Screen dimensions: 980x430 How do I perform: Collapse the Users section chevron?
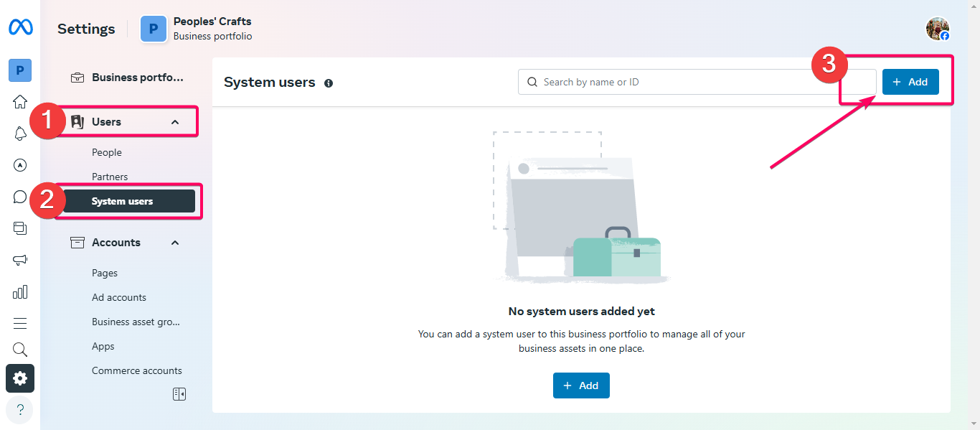(175, 122)
